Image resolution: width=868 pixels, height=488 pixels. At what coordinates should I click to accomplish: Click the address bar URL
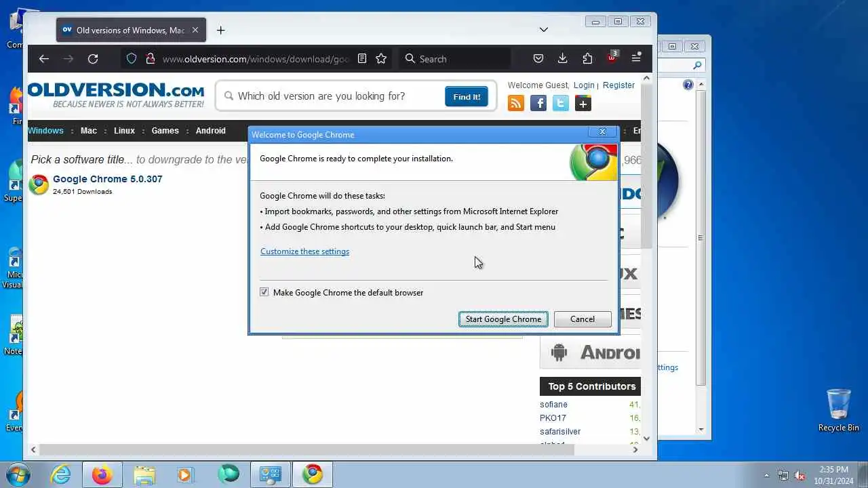pyautogui.click(x=256, y=59)
